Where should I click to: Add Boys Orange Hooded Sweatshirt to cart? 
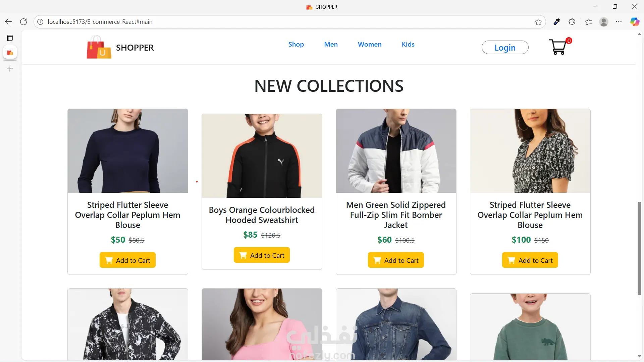click(x=262, y=255)
